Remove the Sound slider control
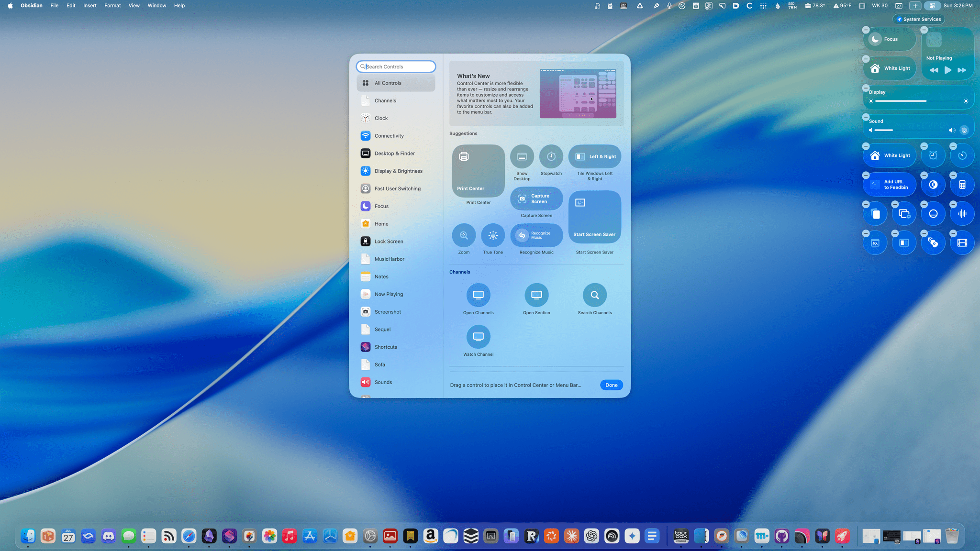 [x=866, y=117]
